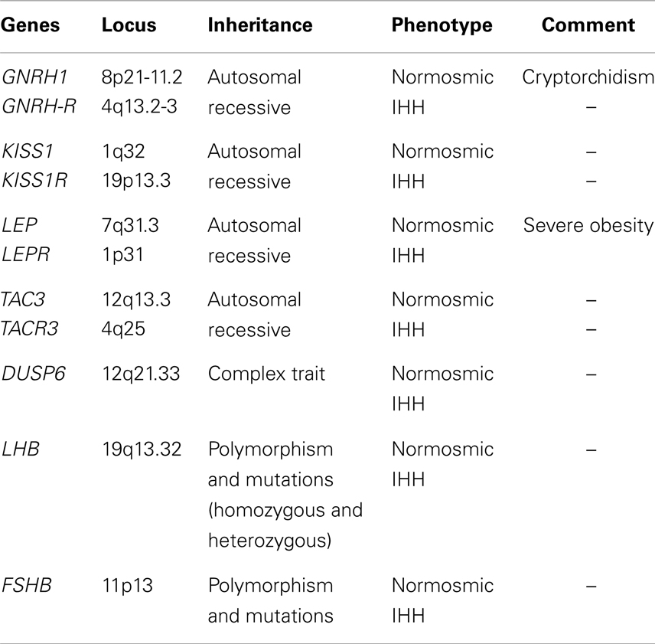Viewport: 655px width, 644px height.
Task: Select locus 19p13.3 cell
Action: pos(137,181)
